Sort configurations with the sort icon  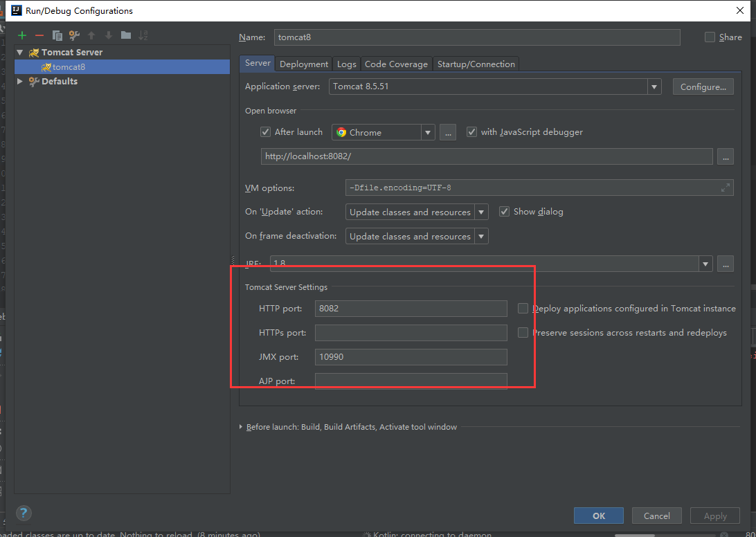[x=144, y=35]
